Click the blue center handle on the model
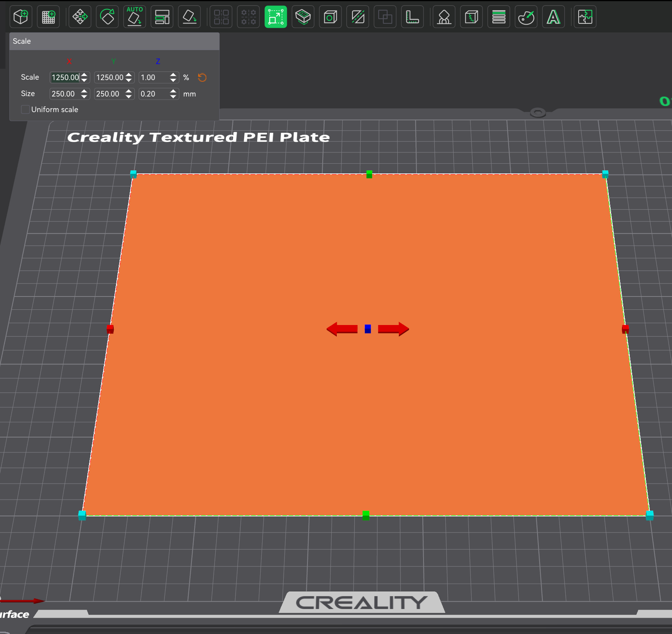This screenshot has width=672, height=634. click(x=368, y=329)
